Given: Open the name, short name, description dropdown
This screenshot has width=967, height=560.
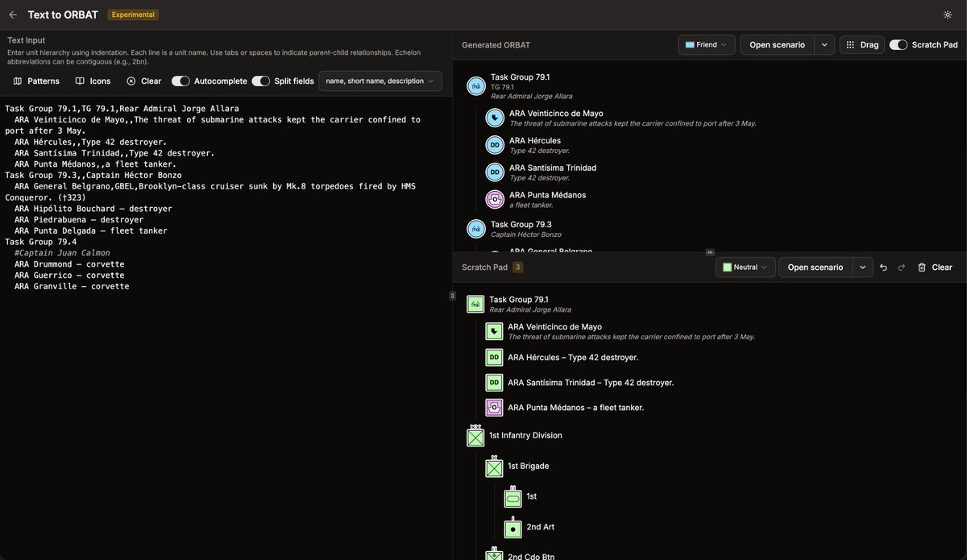Looking at the screenshot, I should point(380,81).
